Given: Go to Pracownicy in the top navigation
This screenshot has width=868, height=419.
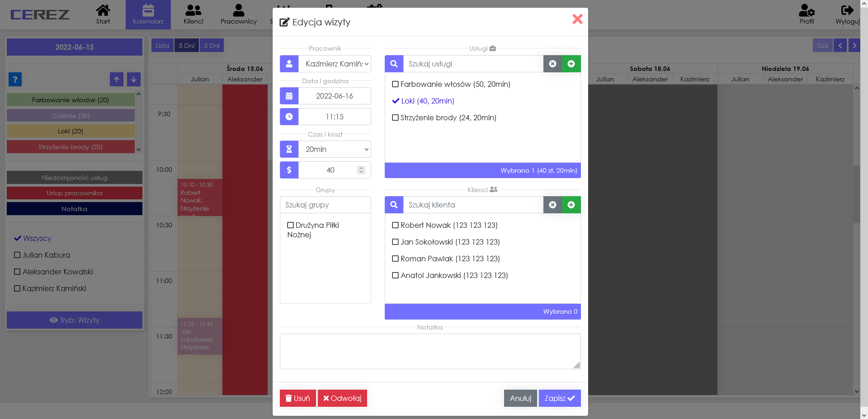Looking at the screenshot, I should click(x=238, y=14).
